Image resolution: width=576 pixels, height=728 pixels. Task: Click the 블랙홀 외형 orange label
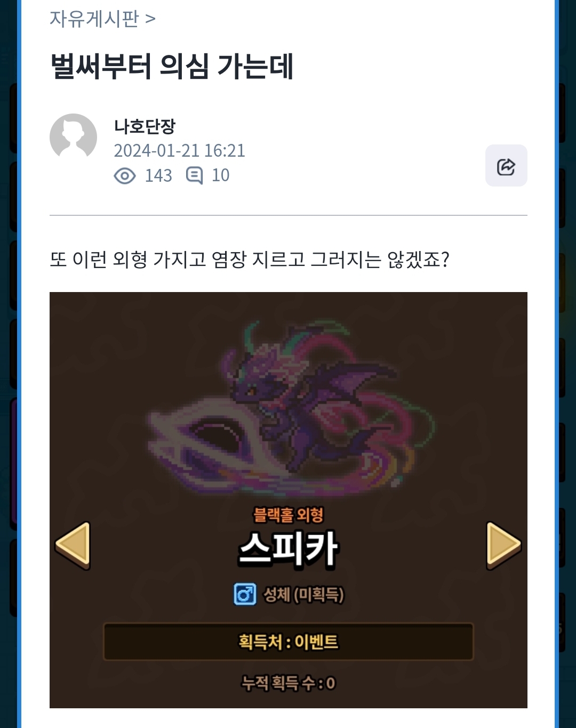289,515
